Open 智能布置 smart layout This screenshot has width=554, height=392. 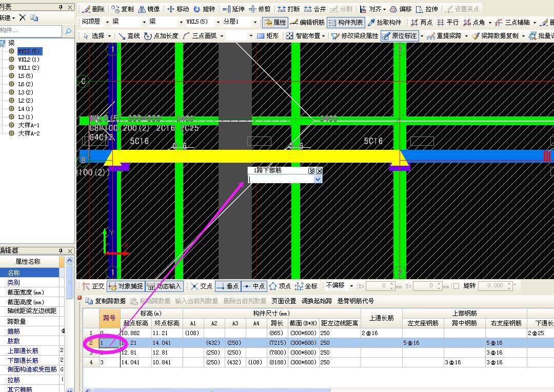pos(306,36)
